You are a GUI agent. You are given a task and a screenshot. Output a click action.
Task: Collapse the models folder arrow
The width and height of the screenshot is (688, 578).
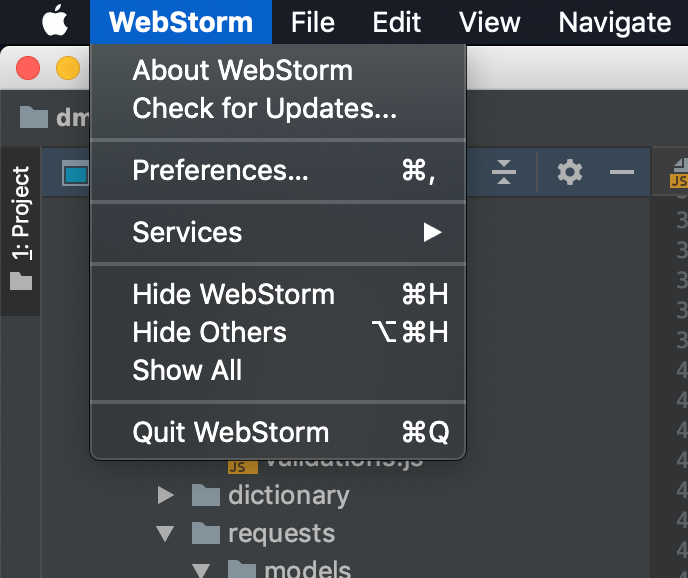[x=201, y=570]
